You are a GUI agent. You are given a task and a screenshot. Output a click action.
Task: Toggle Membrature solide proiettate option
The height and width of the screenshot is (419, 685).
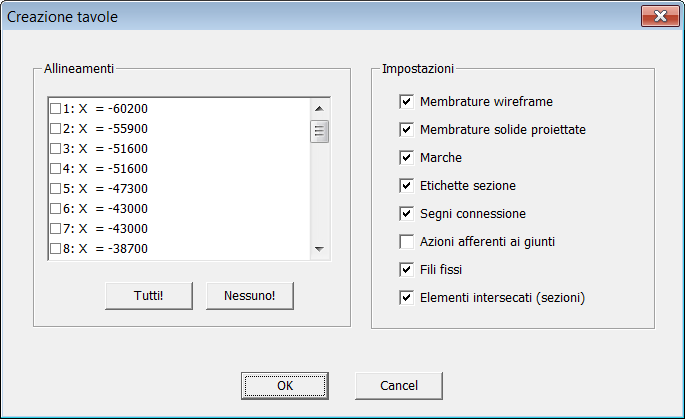(406, 129)
